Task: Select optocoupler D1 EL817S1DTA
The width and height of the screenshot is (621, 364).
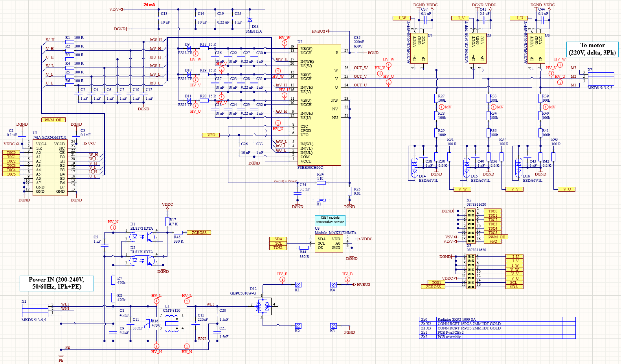Action: (143, 236)
